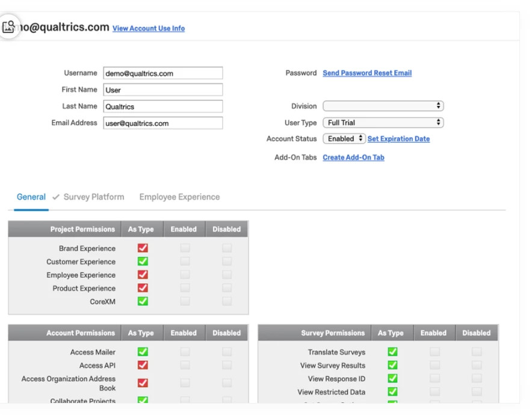The height and width of the screenshot is (415, 532).
Task: Toggle View Restricted Data As Type checkbox
Action: [392, 392]
